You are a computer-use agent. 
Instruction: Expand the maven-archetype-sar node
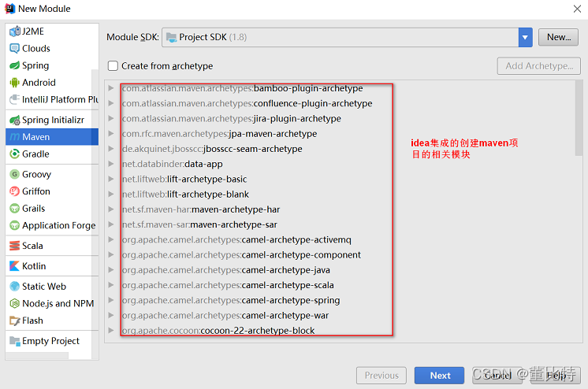[x=111, y=224]
